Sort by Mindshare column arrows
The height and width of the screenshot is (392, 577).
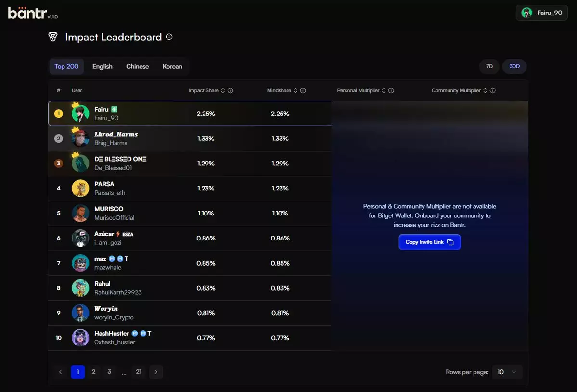pyautogui.click(x=295, y=90)
